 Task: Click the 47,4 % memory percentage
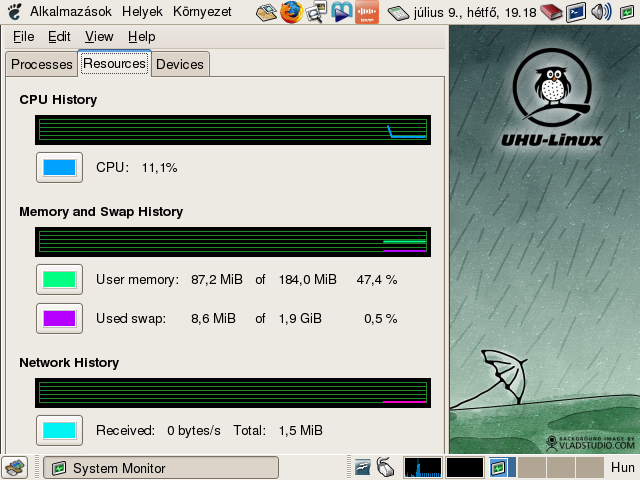tap(377, 280)
